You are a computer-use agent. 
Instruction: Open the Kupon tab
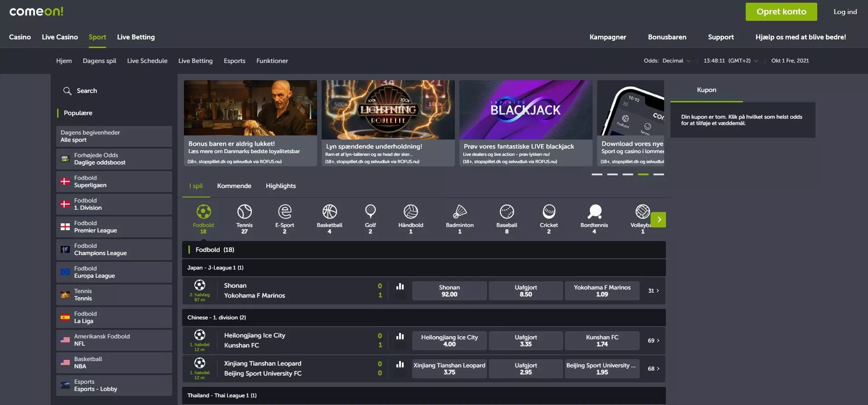point(706,90)
